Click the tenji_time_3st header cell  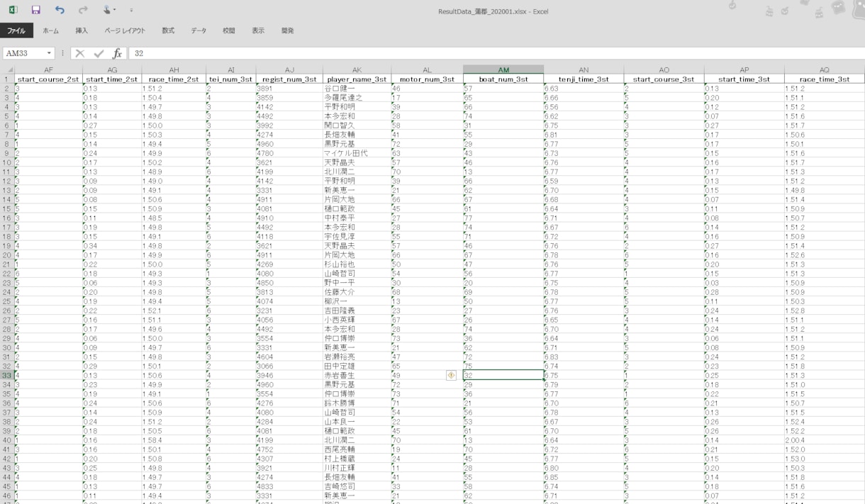pyautogui.click(x=584, y=79)
